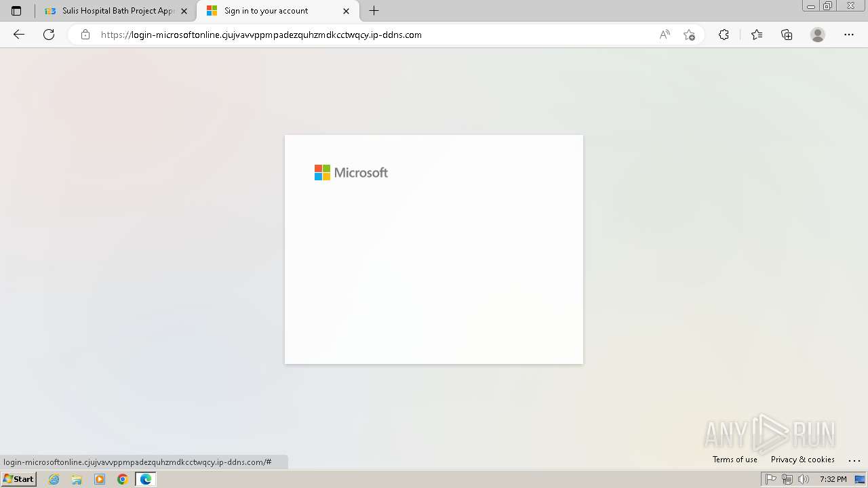Open the browser profile avatar
The image size is (868, 488).
(818, 35)
